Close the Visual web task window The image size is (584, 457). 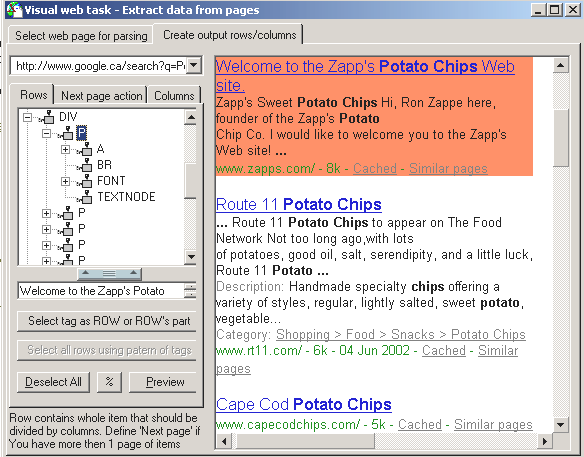click(x=572, y=10)
